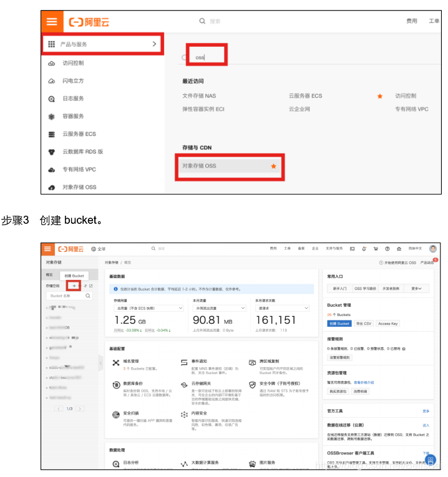Click 购买资源包 button
The width and height of the screenshot is (448, 477).
[338, 391]
